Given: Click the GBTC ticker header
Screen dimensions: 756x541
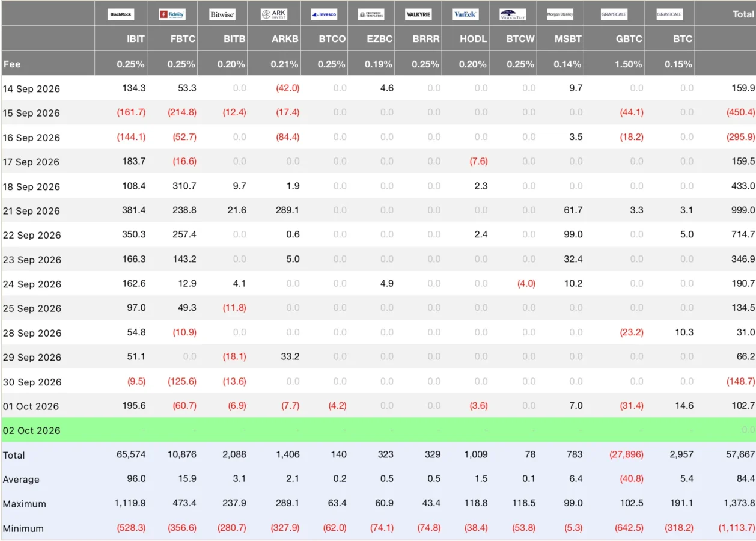Looking at the screenshot, I should (629, 39).
